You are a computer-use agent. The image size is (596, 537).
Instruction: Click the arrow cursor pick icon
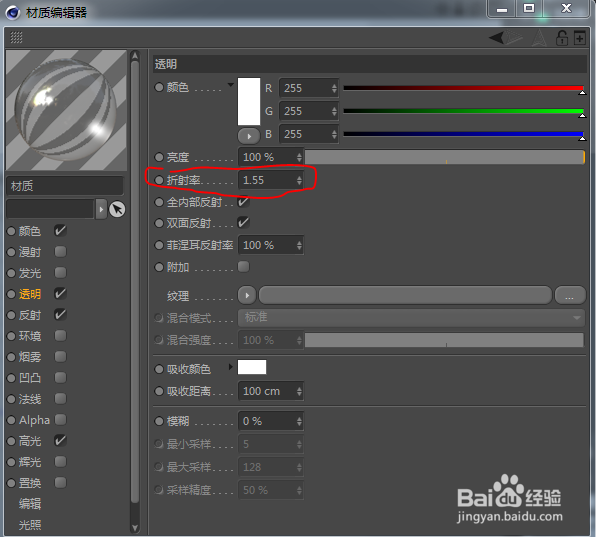pyautogui.click(x=117, y=209)
